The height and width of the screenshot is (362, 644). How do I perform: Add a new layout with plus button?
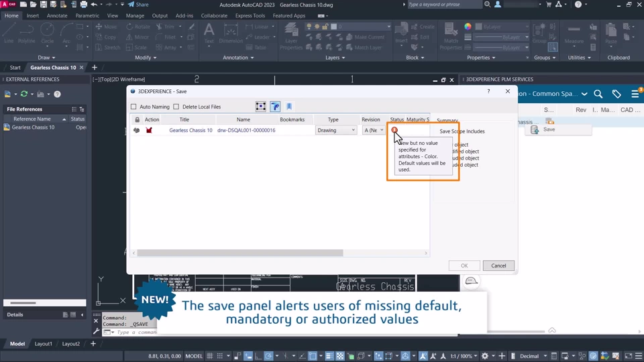(93, 343)
